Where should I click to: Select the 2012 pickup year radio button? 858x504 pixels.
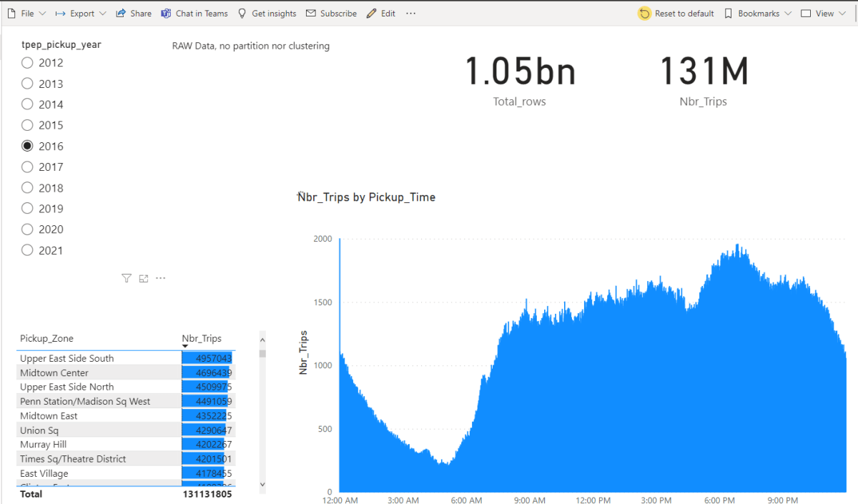pos(27,63)
